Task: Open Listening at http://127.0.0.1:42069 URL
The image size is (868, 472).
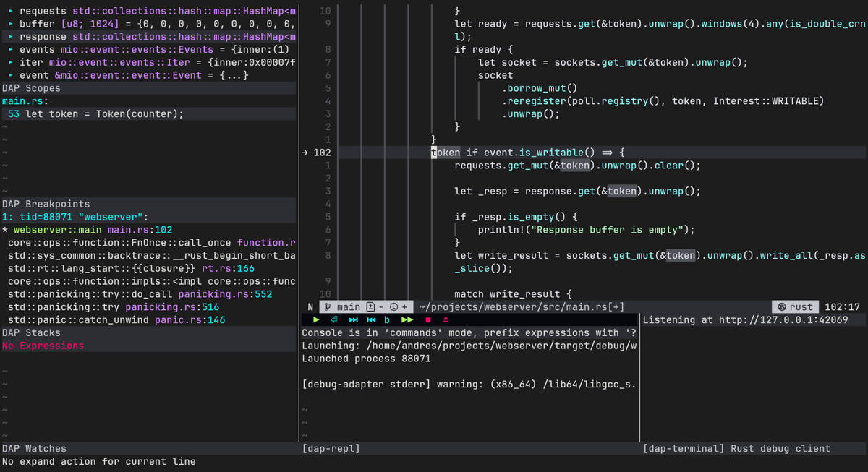Action: coord(745,319)
